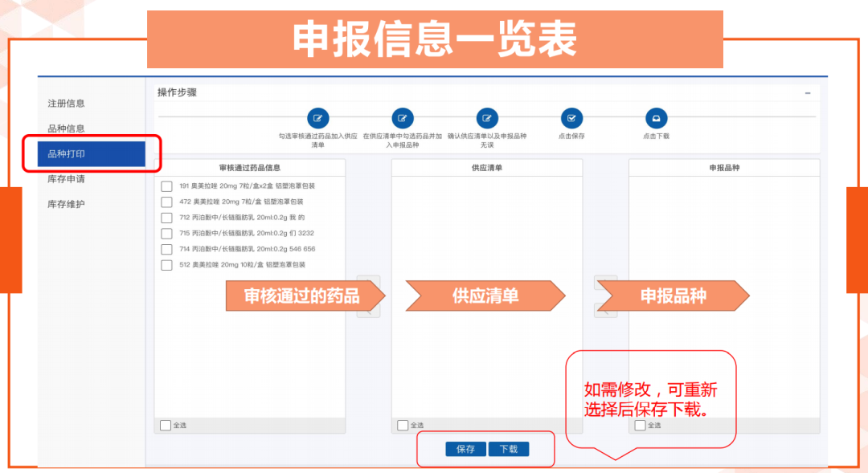Check the 715 丙泊酚中/长链脂肪乳 drug checkbox
Screen dimensions: 868x473
coord(166,234)
